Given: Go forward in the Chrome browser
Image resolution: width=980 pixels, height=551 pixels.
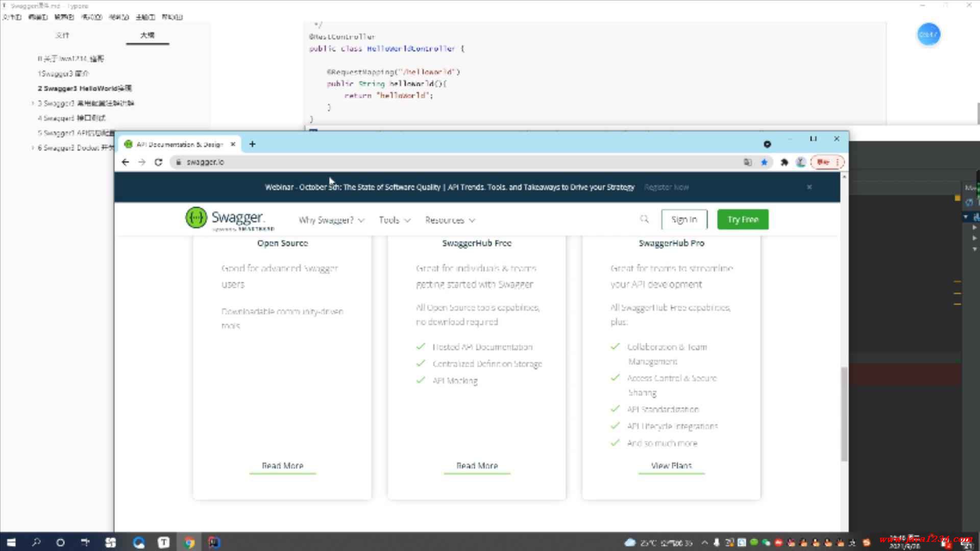Looking at the screenshot, I should coord(142,162).
